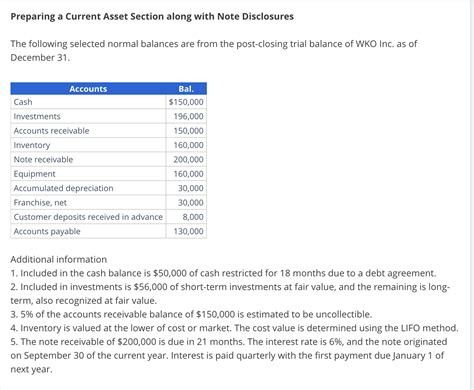Image resolution: width=474 pixels, height=390 pixels.
Task: Click the Additional information heading
Action: tap(59, 259)
